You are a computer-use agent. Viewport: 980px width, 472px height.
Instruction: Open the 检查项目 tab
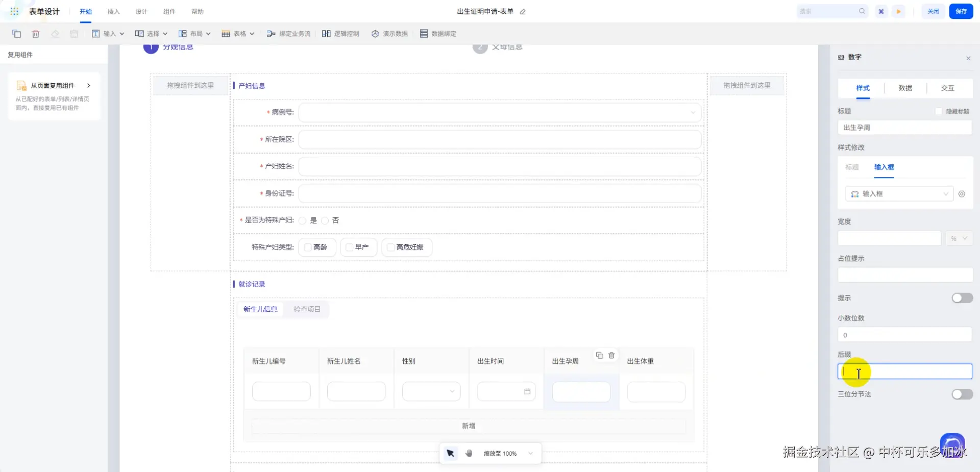click(x=307, y=309)
